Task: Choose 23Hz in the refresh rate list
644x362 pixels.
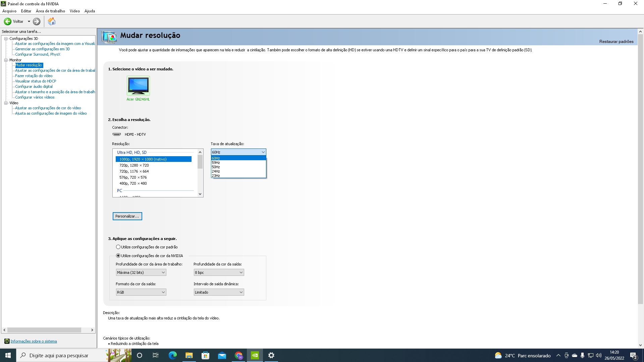Action: [238, 176]
